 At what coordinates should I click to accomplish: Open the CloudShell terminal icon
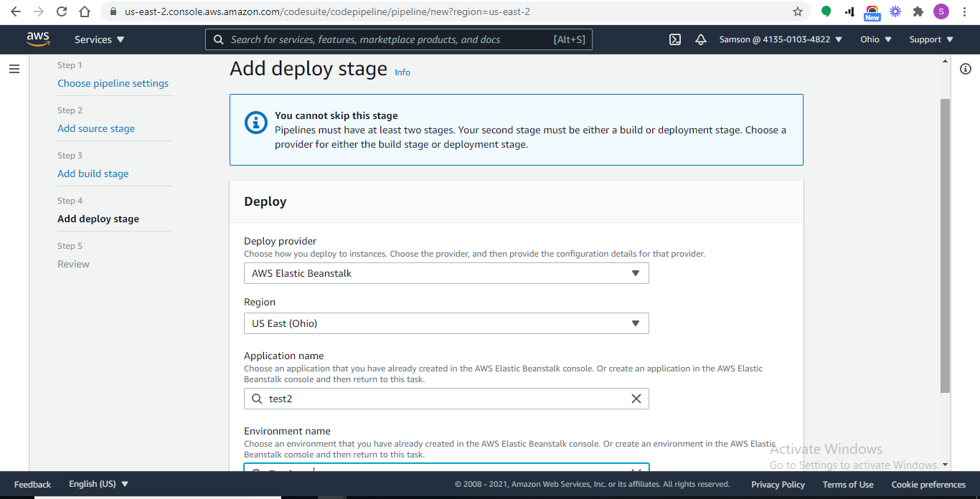pos(674,39)
